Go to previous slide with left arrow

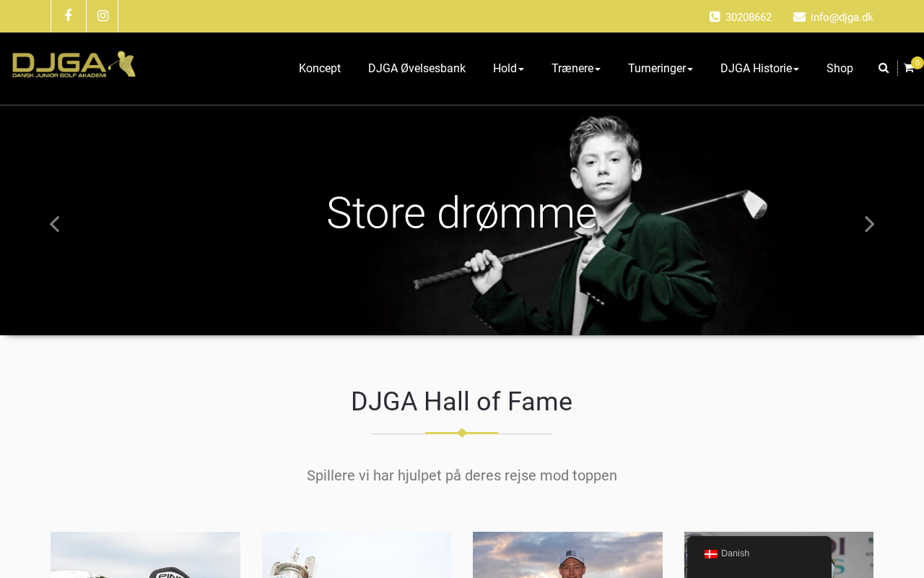54,224
